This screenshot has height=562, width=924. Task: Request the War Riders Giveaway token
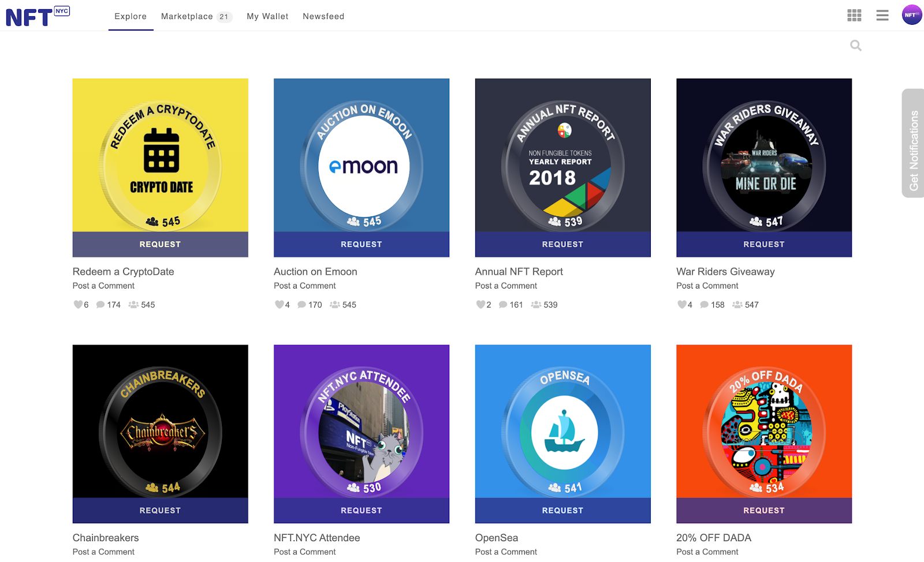pos(764,245)
